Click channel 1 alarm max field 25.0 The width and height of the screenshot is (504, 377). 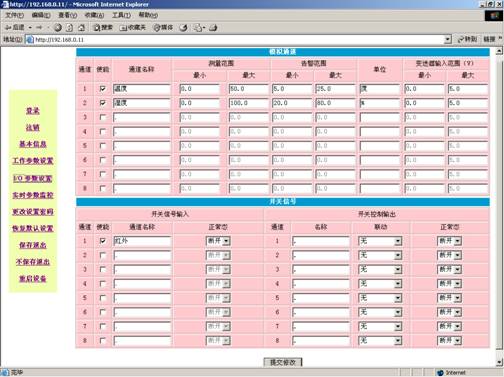pos(335,89)
